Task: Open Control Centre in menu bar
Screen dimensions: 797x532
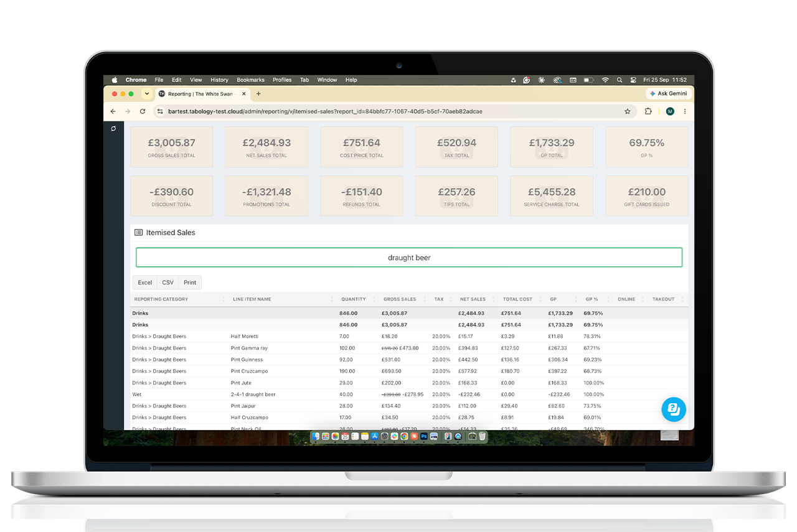Action: click(633, 80)
